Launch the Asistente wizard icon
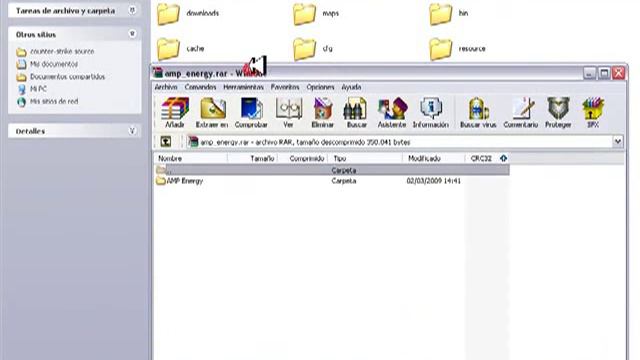 coord(392,113)
